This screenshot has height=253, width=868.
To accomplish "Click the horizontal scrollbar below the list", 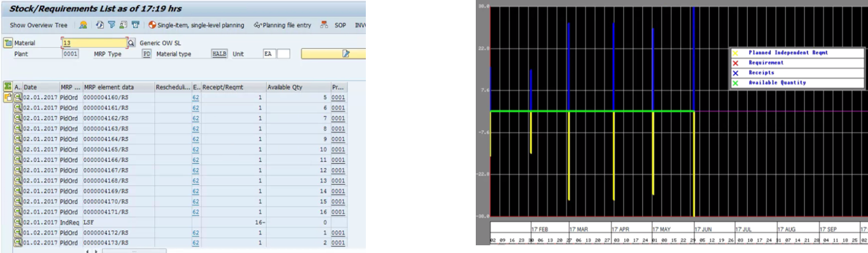I will point(134,250).
